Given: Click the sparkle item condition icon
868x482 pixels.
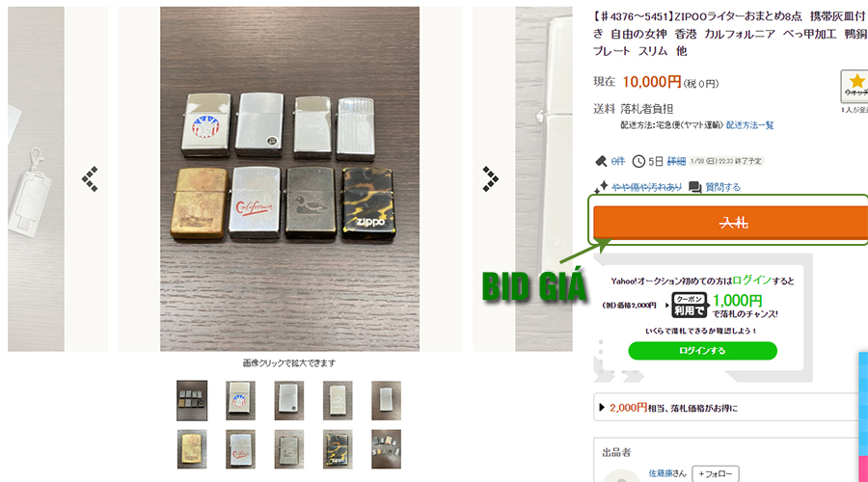Looking at the screenshot, I should pyautogui.click(x=601, y=186).
